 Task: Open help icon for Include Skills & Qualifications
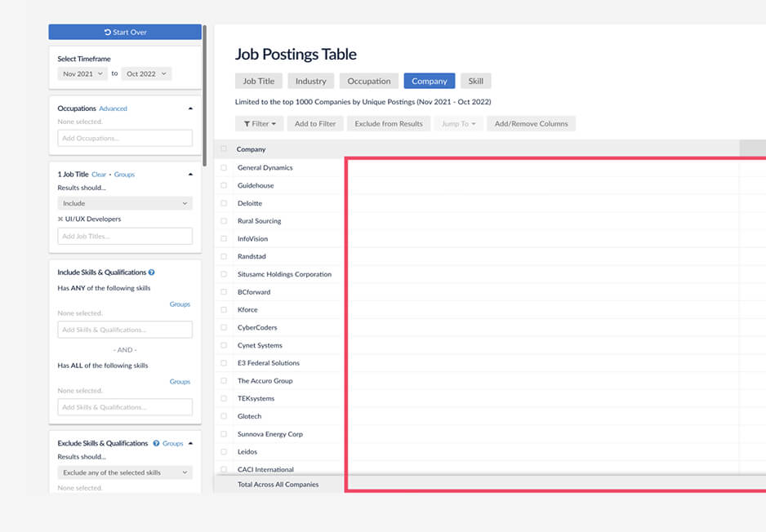click(x=151, y=273)
